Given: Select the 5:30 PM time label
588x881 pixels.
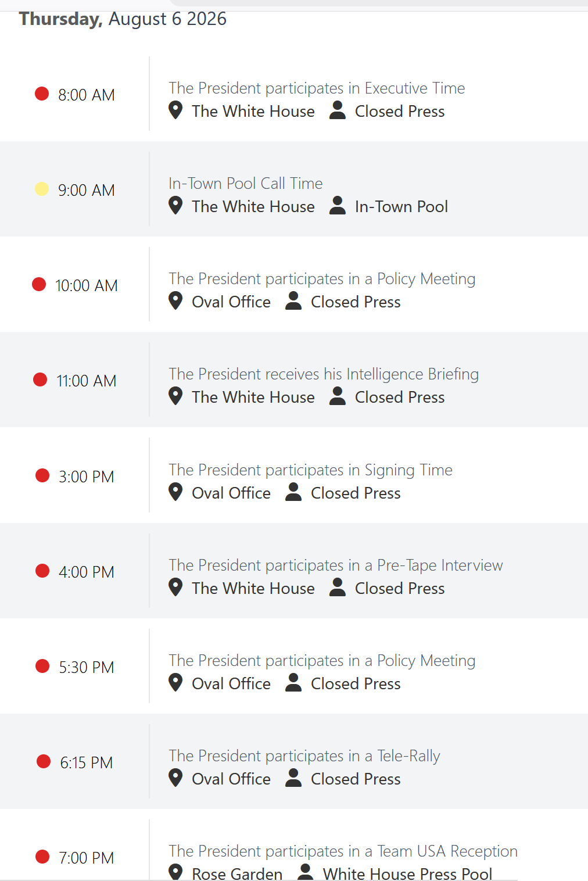Looking at the screenshot, I should pos(87,667).
